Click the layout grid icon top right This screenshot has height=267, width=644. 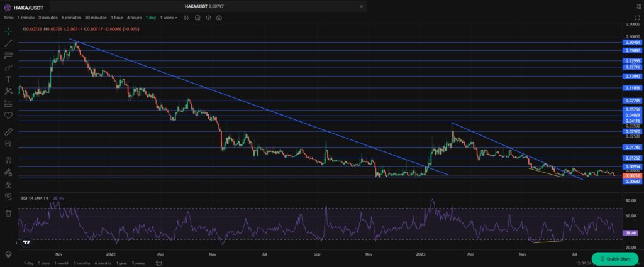638,6
